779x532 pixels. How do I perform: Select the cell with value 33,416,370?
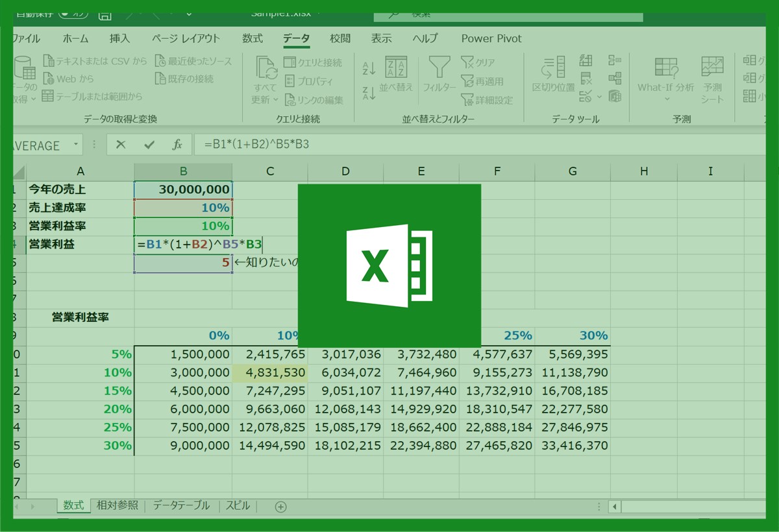[573, 446]
